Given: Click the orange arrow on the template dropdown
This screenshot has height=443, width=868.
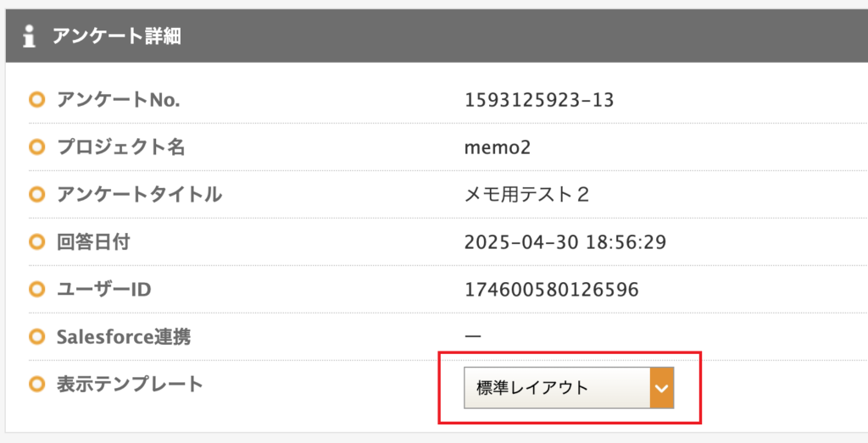Looking at the screenshot, I should 661,388.
